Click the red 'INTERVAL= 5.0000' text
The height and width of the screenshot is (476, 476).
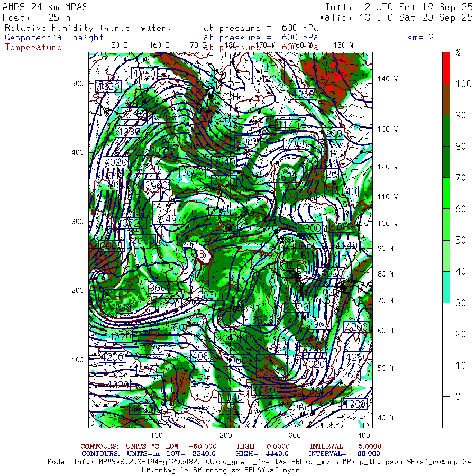[346, 446]
